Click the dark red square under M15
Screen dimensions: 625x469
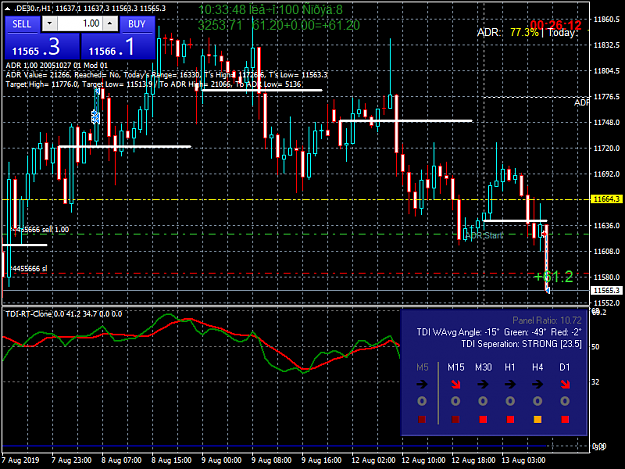(x=456, y=419)
